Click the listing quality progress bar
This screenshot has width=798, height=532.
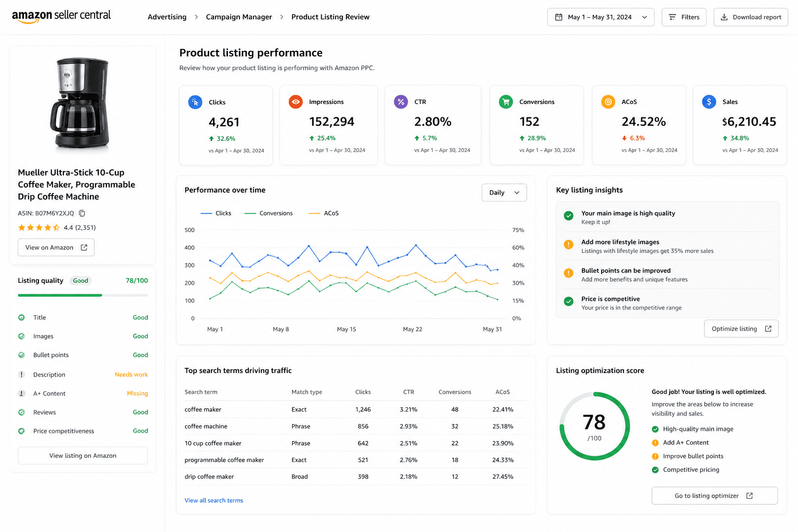click(x=83, y=296)
